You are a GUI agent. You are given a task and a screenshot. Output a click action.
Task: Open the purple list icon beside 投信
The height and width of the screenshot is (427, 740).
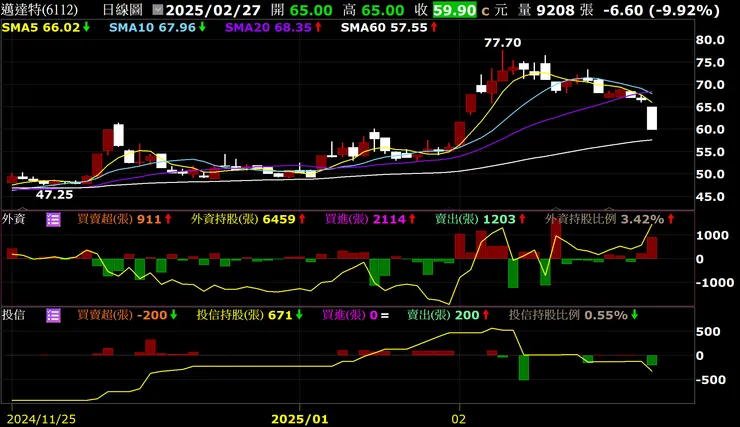pyautogui.click(x=53, y=315)
